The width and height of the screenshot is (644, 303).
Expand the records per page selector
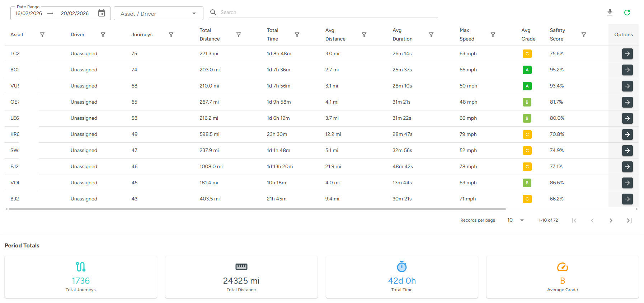tap(516, 220)
